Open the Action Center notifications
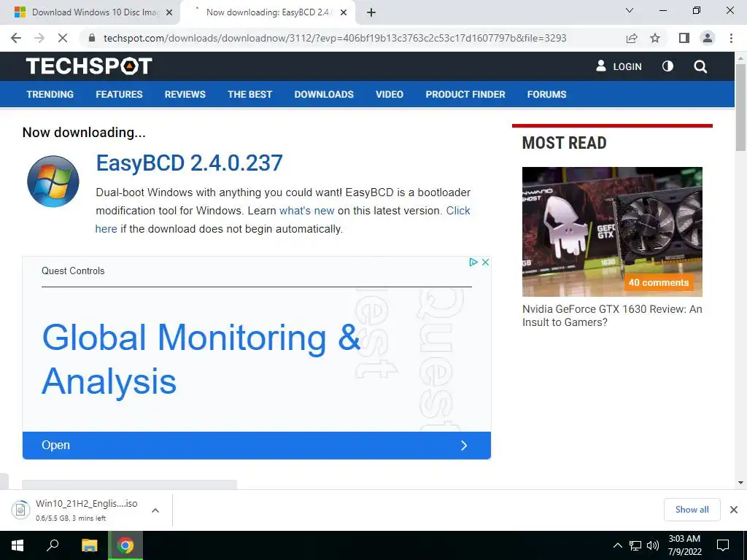Screen dimensions: 747x560 pos(723,545)
